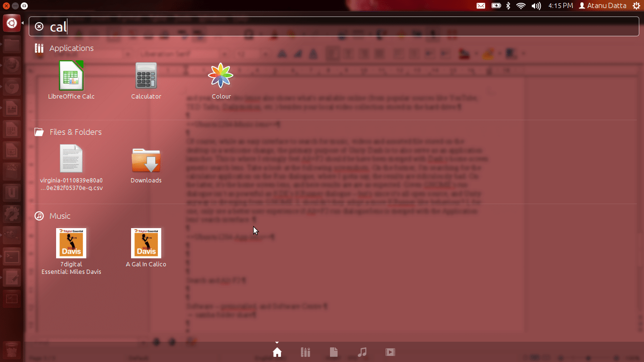
Task: Clear the Dash search with the X icon
Action: click(39, 26)
